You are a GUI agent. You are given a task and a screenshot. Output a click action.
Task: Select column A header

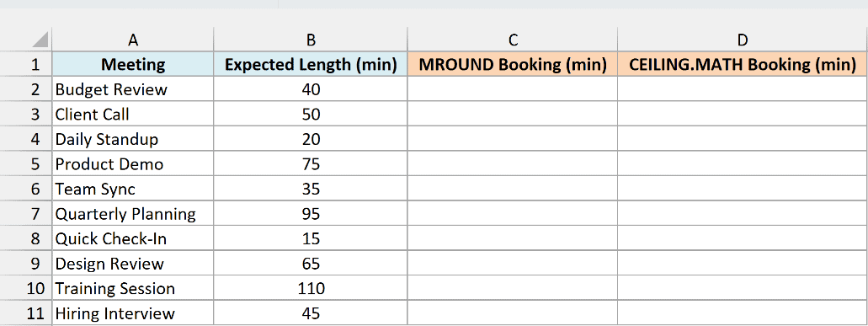coord(133,40)
